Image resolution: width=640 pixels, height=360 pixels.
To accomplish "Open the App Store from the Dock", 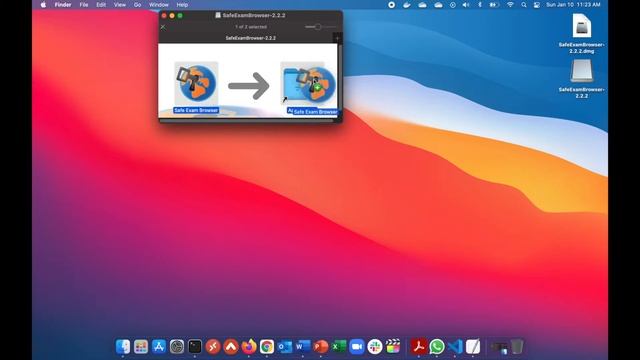I will pyautogui.click(x=159, y=347).
